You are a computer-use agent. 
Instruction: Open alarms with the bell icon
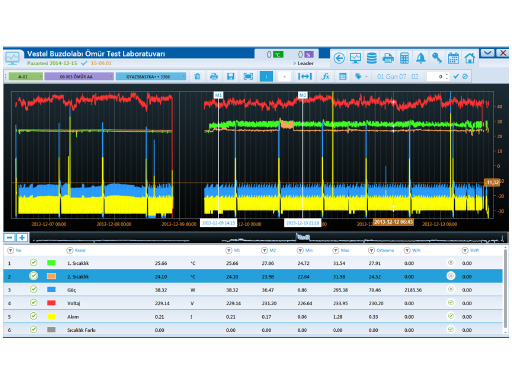421,58
